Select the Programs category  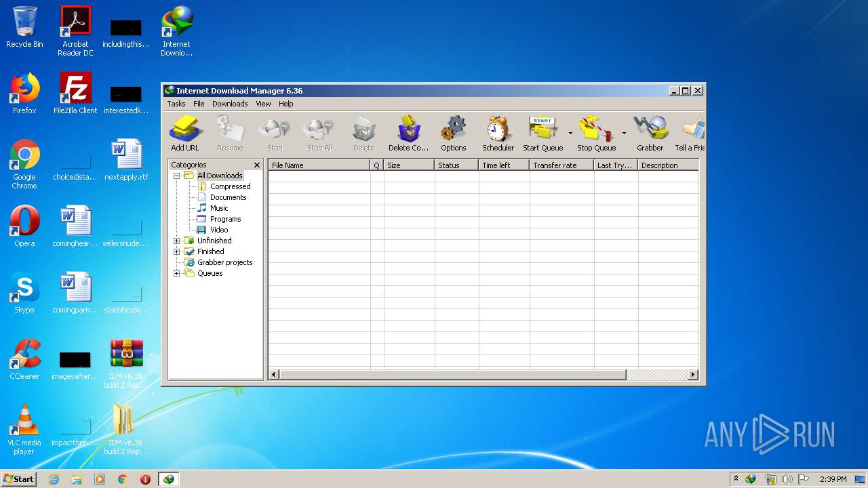(225, 219)
